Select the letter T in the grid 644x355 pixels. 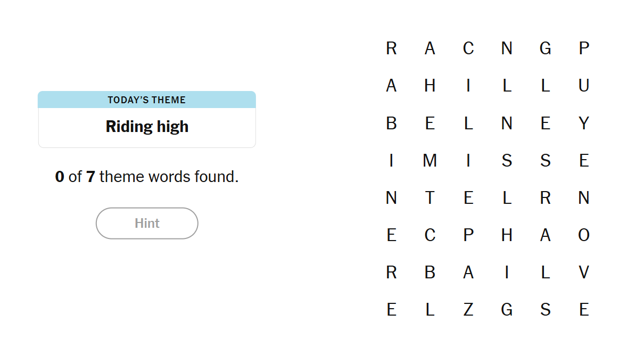[x=430, y=197]
